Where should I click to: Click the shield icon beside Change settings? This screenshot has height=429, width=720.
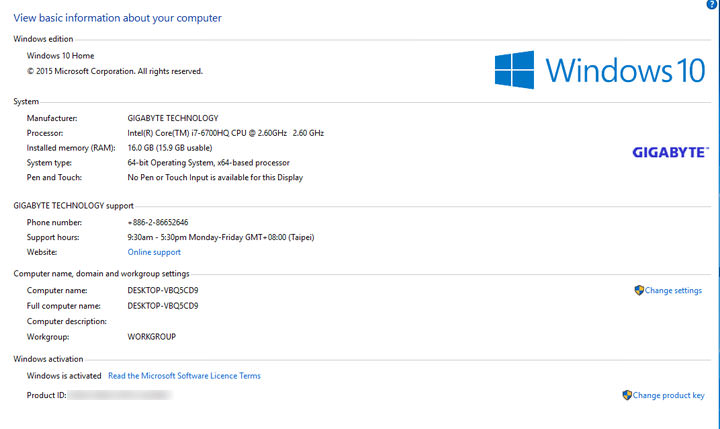coord(639,290)
